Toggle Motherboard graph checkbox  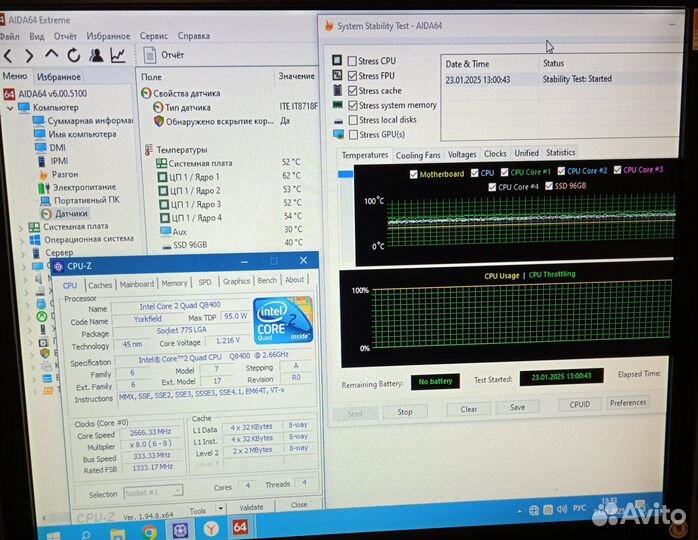pos(414,174)
